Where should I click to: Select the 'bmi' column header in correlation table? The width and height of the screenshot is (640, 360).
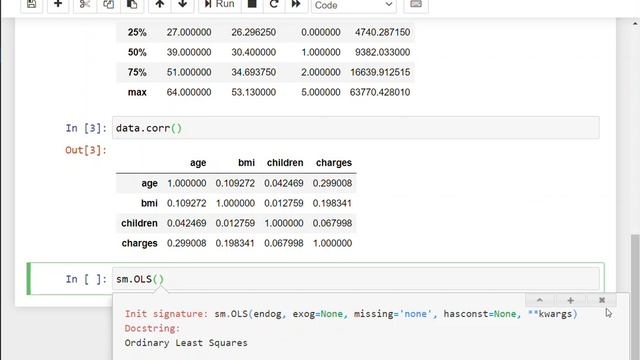point(247,163)
